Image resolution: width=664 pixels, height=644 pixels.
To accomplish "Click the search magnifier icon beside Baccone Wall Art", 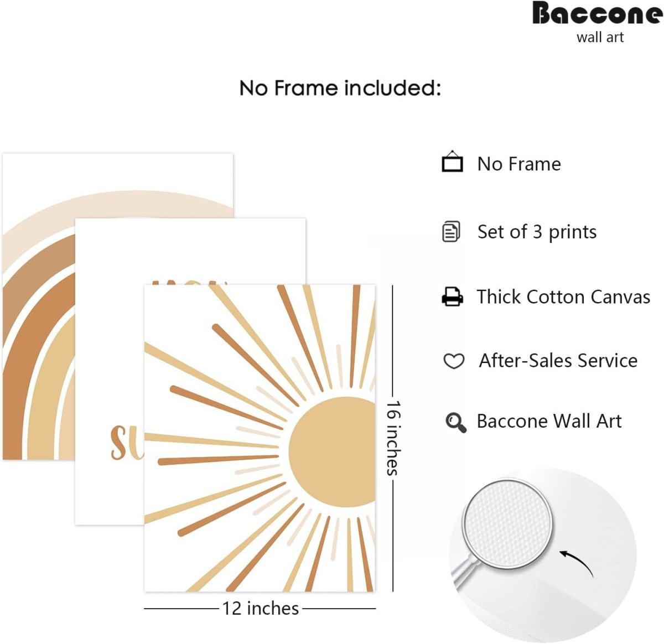I will click(x=455, y=422).
